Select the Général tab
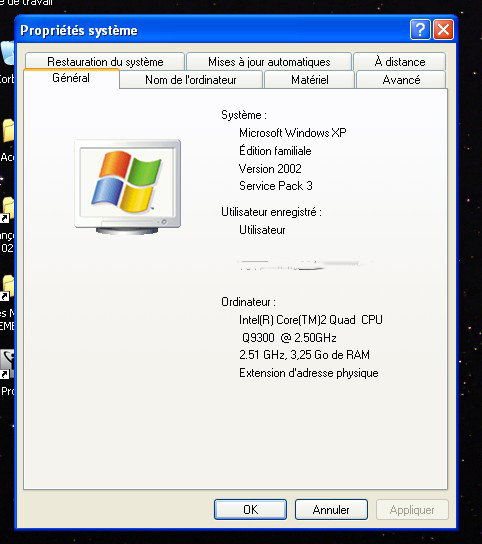482x544 pixels. pyautogui.click(x=71, y=78)
